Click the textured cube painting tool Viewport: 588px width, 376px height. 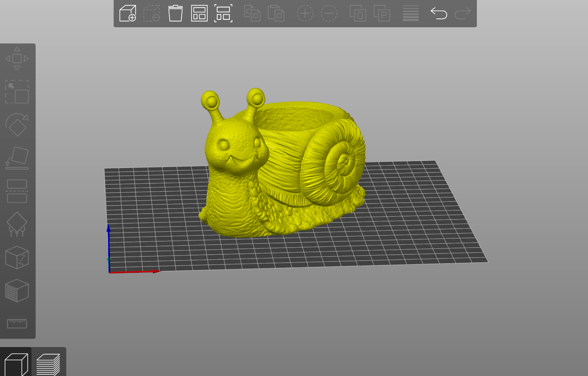(x=17, y=290)
